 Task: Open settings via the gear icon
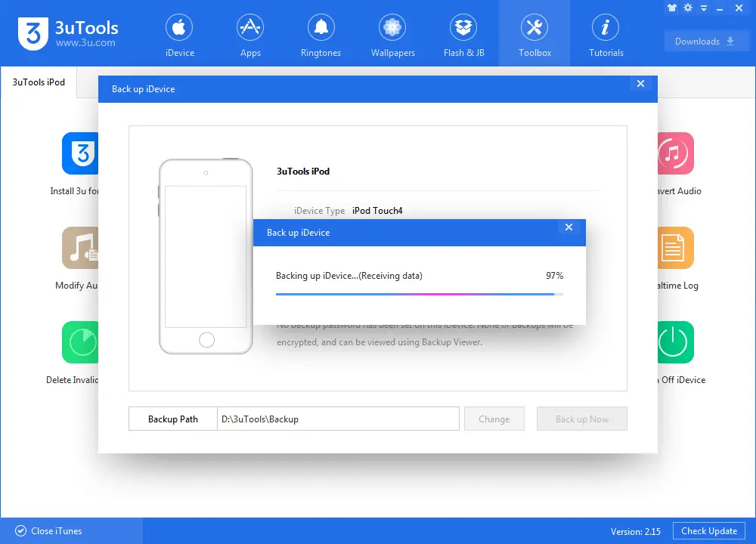coord(688,8)
